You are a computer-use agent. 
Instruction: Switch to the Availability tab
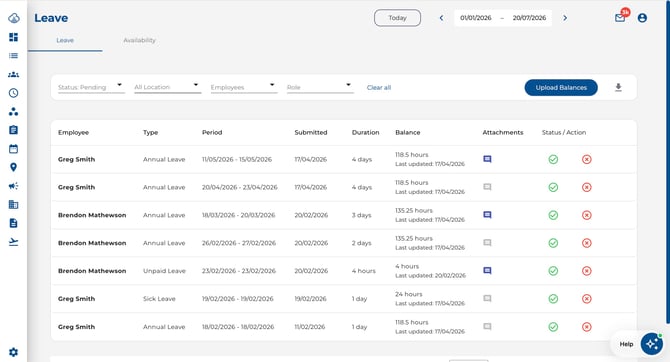coord(139,40)
